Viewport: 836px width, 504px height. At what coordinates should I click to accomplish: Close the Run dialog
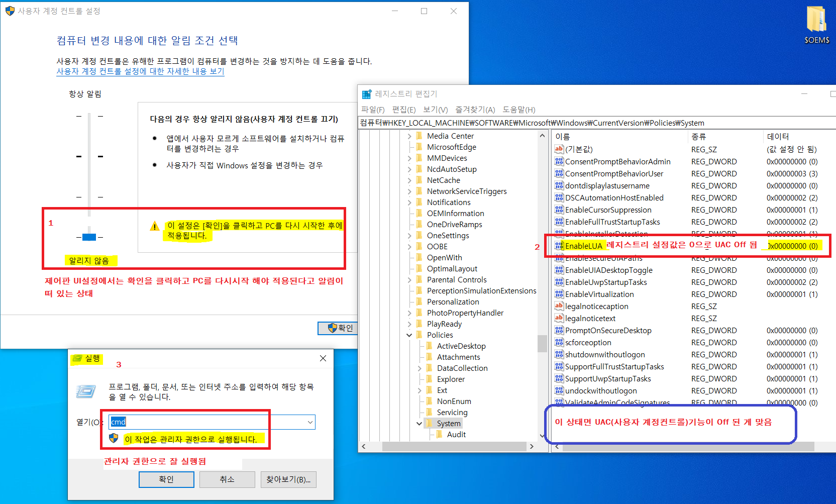323,358
